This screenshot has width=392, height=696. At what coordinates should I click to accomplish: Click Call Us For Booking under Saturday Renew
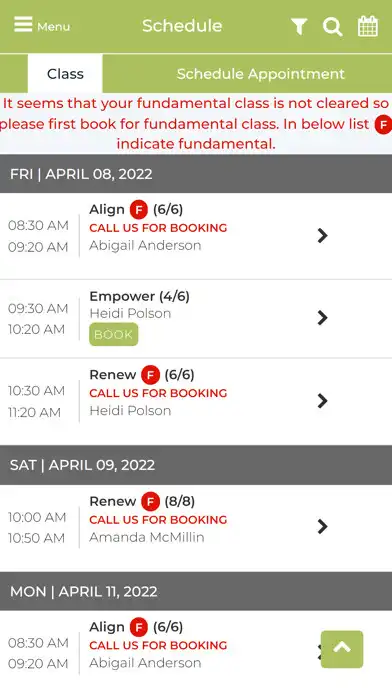158,520
